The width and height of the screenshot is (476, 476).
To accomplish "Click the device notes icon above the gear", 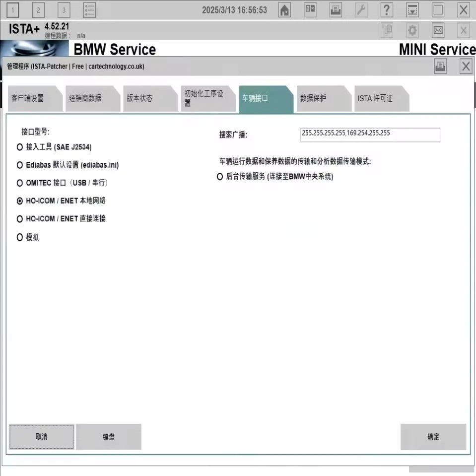I will [387, 30].
